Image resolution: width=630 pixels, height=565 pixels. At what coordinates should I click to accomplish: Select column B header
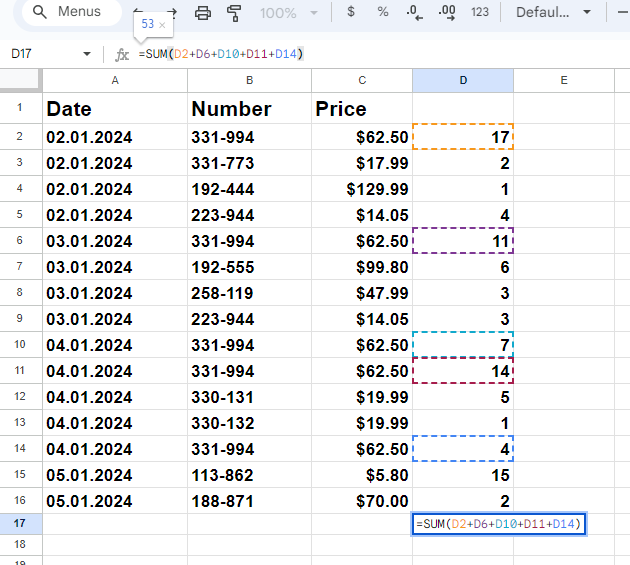click(x=250, y=80)
